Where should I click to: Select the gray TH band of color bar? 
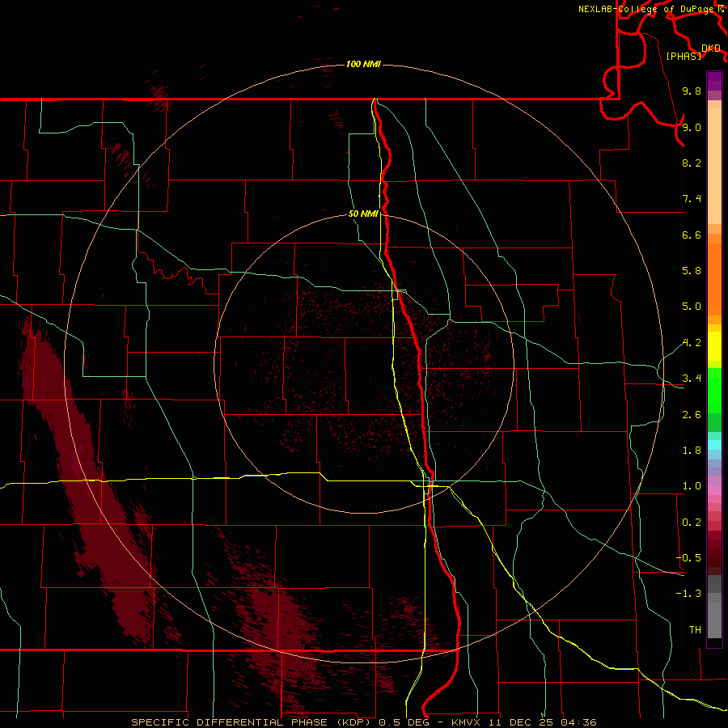tap(714, 620)
